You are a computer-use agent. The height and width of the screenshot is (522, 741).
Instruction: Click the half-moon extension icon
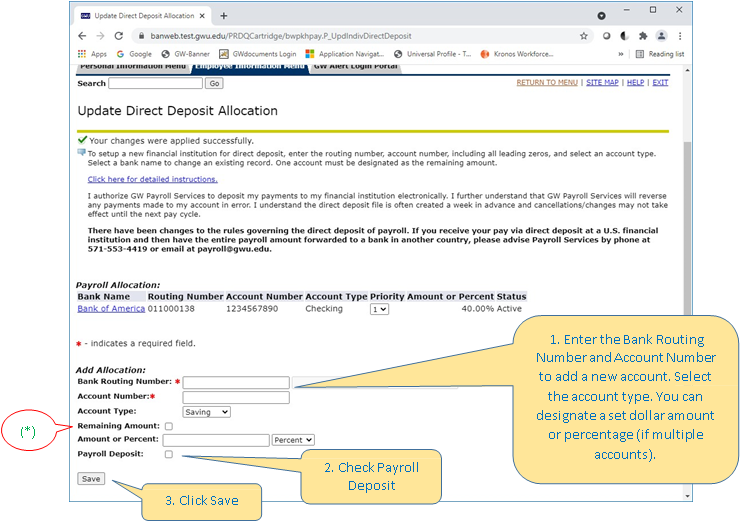click(x=624, y=36)
